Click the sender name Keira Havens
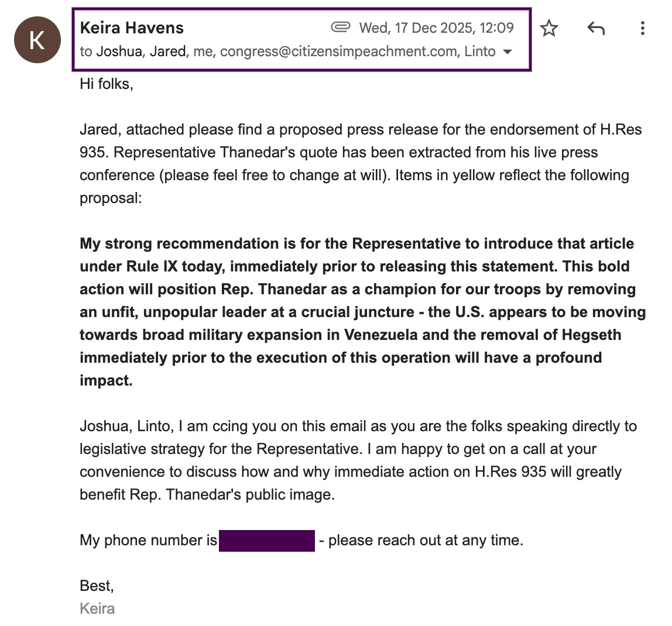This screenshot has height=626, width=672. pyautogui.click(x=132, y=27)
